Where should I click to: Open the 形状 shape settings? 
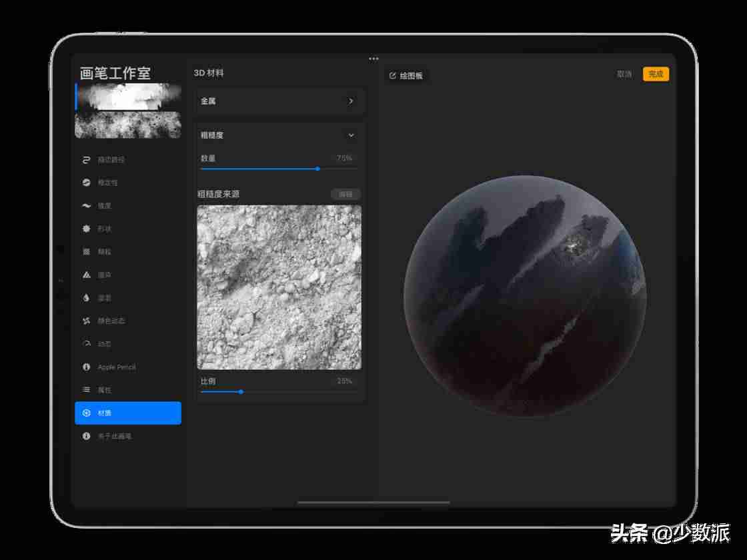click(127, 229)
